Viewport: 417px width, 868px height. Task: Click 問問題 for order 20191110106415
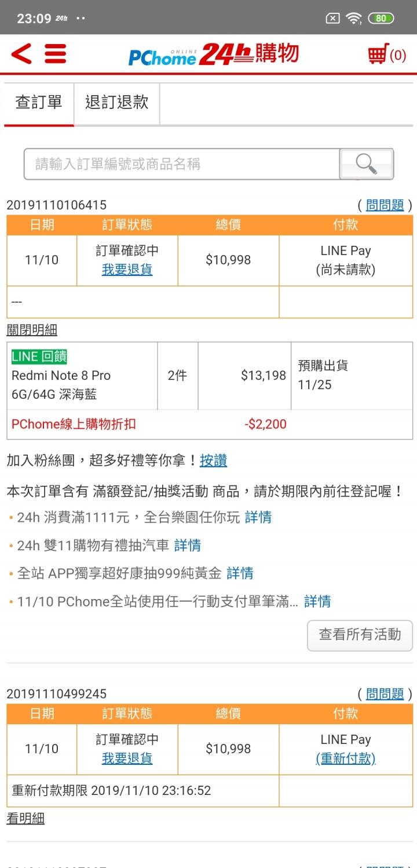pyautogui.click(x=385, y=205)
